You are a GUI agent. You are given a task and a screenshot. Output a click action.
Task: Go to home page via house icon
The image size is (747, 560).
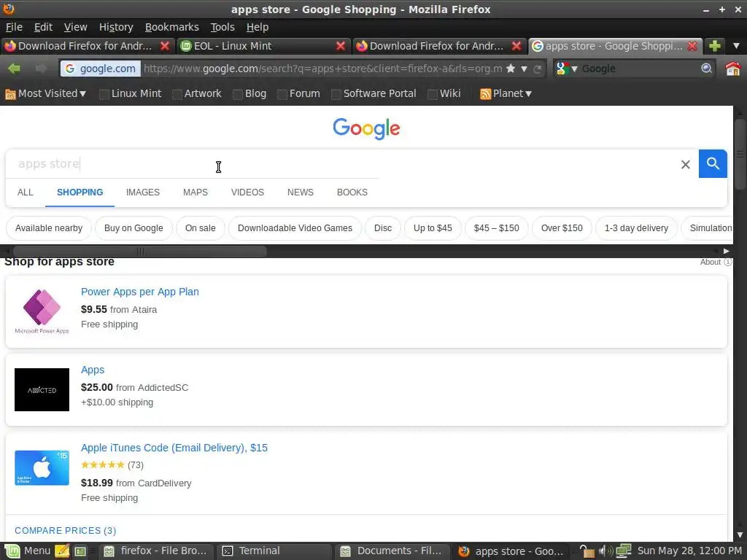tap(732, 69)
